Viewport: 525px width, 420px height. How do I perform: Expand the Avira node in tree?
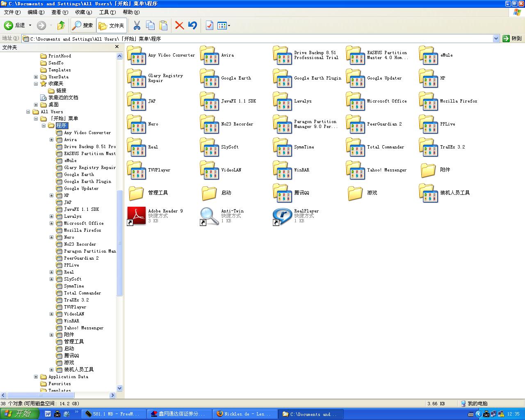point(51,139)
